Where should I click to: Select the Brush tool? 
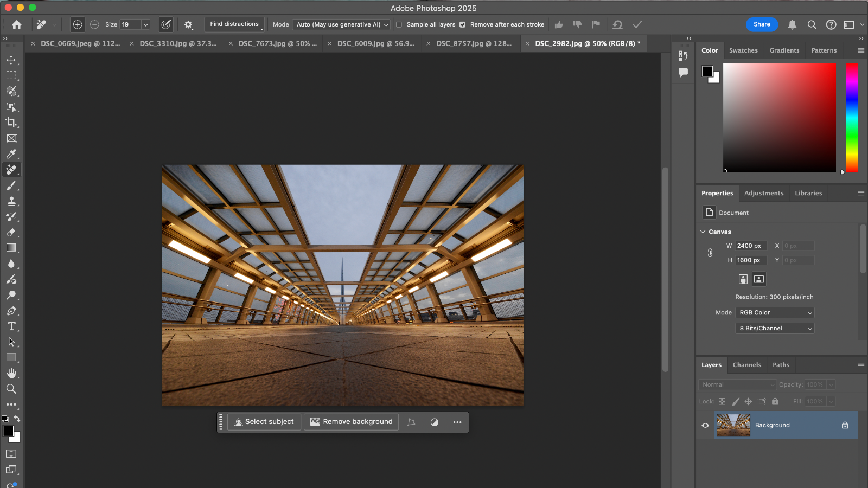(x=11, y=185)
